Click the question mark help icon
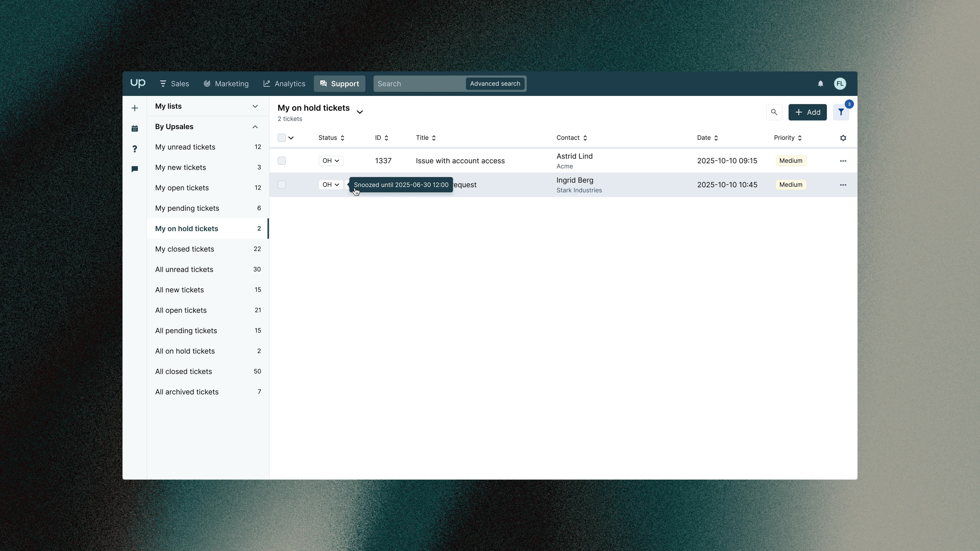This screenshot has width=980, height=551. click(135, 149)
